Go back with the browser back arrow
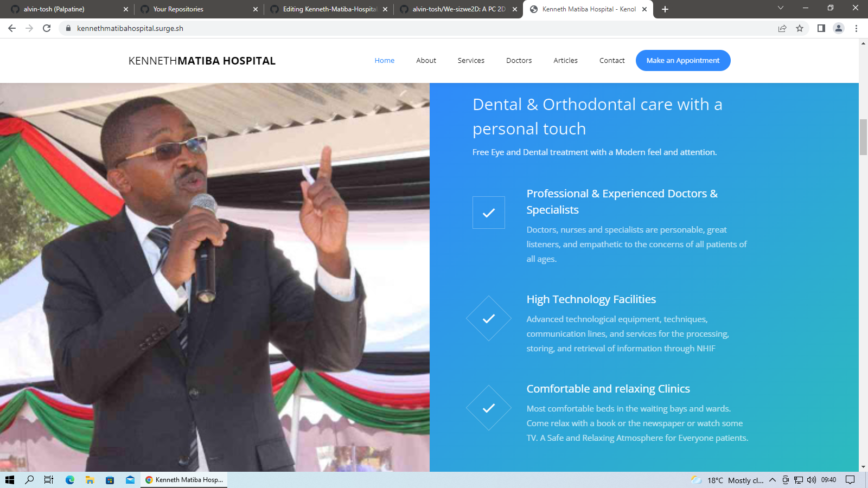868x488 pixels. (12, 28)
